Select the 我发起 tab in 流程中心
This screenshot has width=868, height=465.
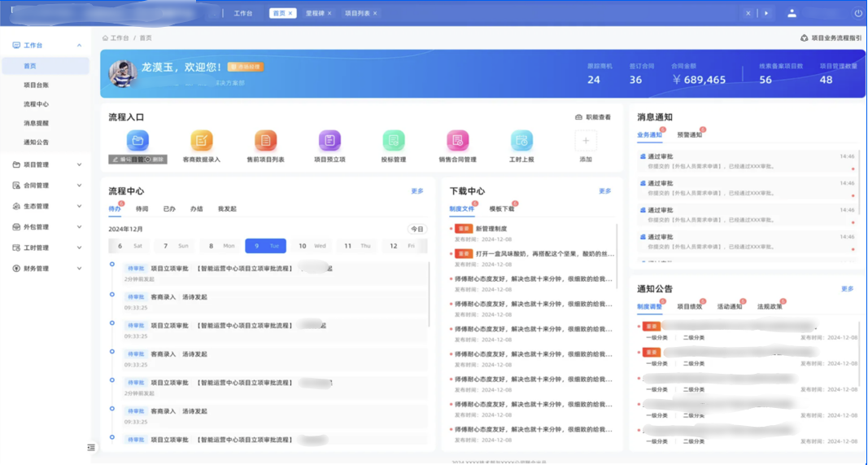point(227,209)
